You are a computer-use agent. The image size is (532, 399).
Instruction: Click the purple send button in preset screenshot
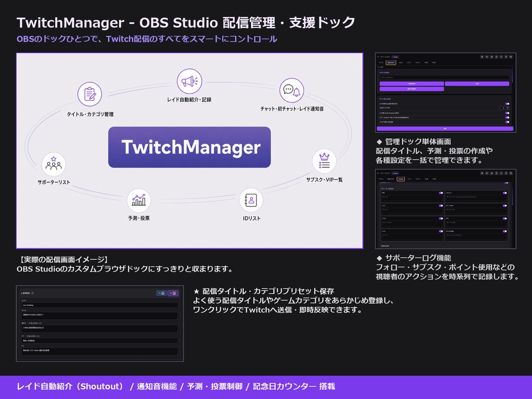173,293
